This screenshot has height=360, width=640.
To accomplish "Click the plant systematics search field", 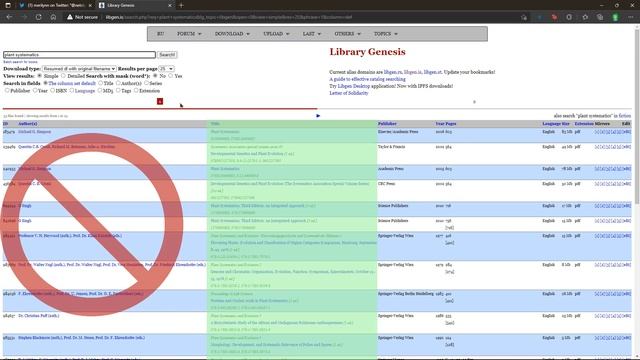I will pyautogui.click(x=79, y=55).
